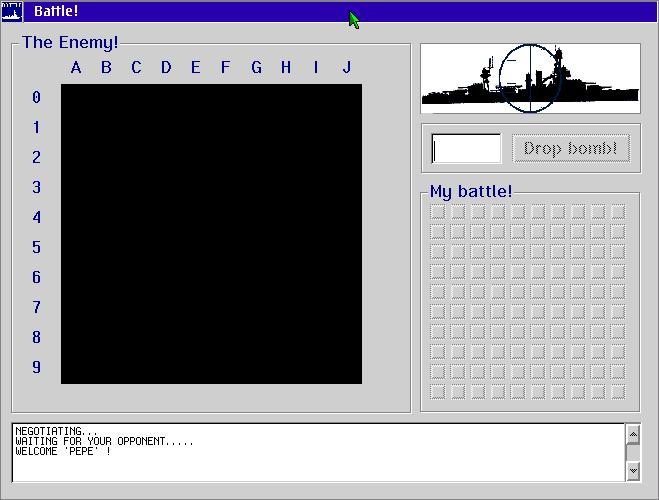Click the "WELCOME 'PEPE' !" log line

[63, 451]
